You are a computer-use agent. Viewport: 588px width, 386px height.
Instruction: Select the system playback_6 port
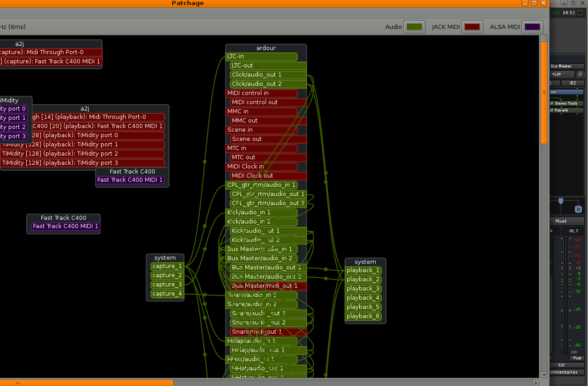click(363, 316)
